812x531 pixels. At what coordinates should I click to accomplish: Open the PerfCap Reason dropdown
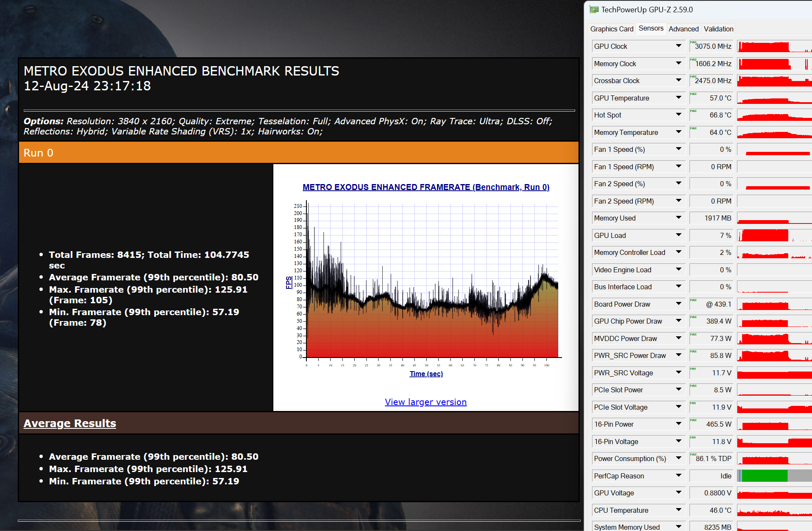point(679,476)
